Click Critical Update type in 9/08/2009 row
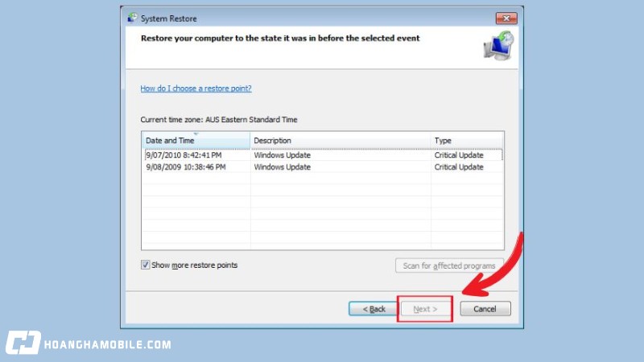Viewport: 644px width, 362px height. 459,167
